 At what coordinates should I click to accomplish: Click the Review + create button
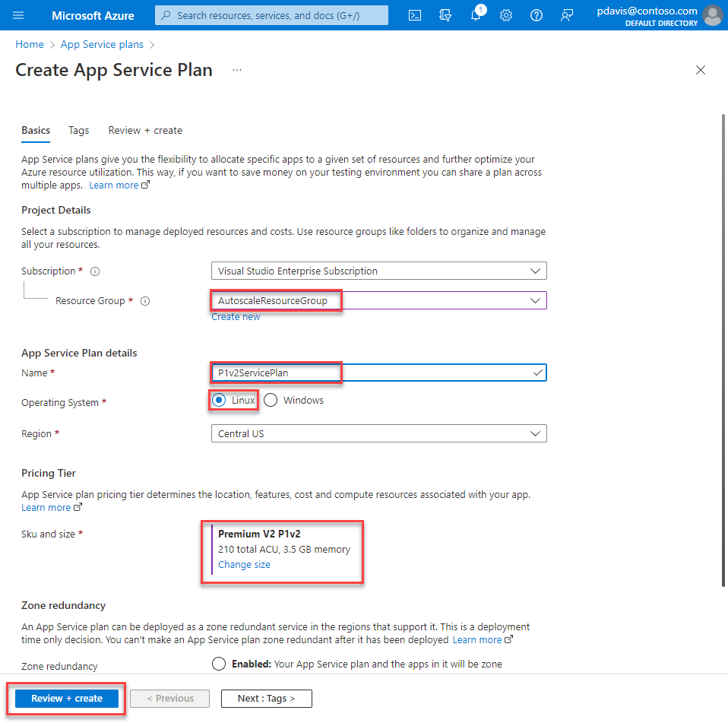click(x=67, y=699)
